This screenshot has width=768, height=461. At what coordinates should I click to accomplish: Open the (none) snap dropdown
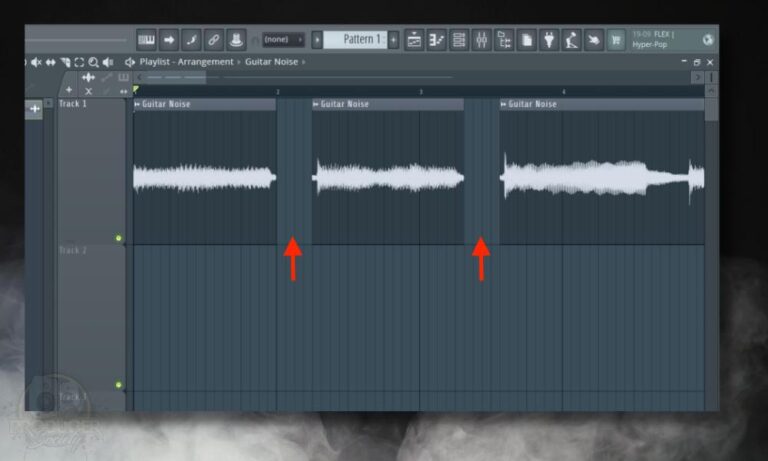pos(284,39)
